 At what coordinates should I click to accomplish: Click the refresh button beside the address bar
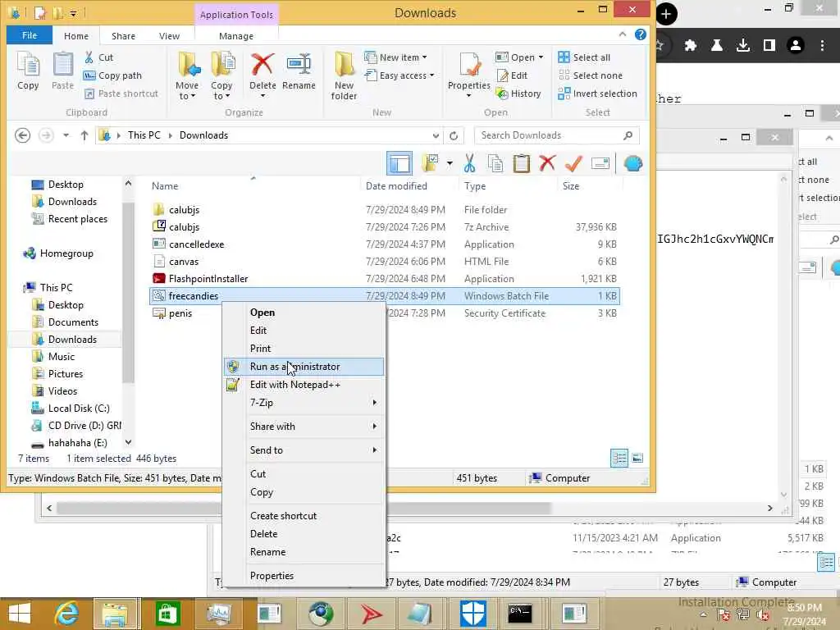click(x=453, y=135)
